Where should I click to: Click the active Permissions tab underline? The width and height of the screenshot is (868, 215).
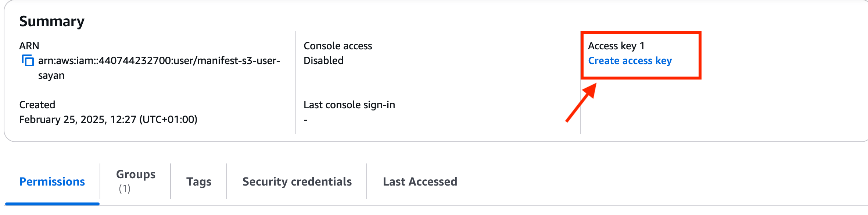click(x=52, y=203)
